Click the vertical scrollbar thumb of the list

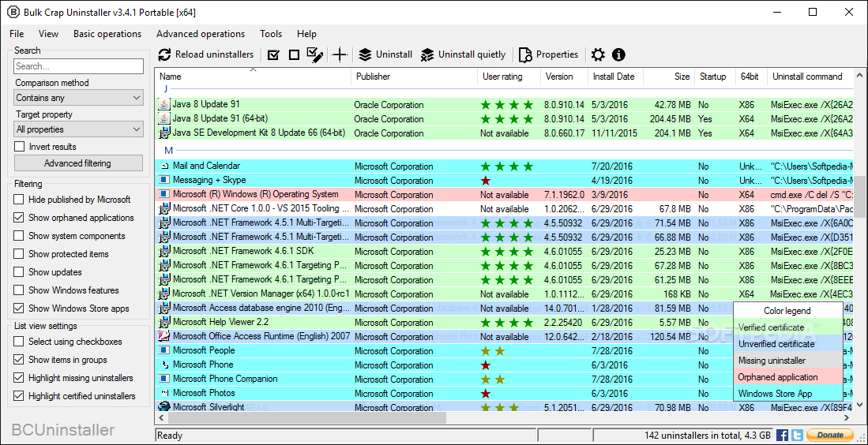859,196
